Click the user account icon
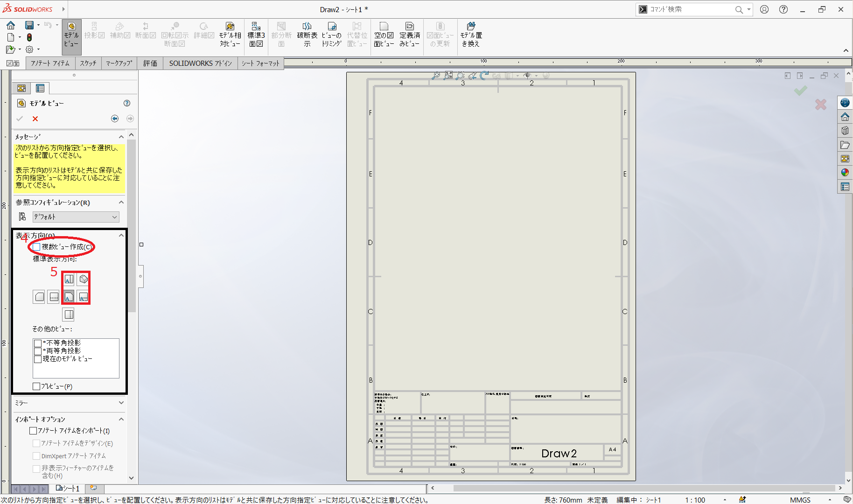This screenshot has width=853, height=504. [x=764, y=9]
